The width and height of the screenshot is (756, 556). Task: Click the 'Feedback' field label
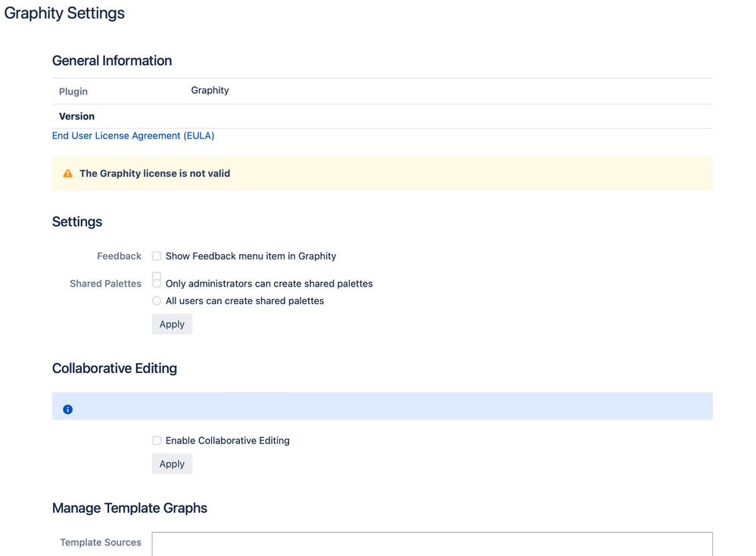[x=119, y=256]
